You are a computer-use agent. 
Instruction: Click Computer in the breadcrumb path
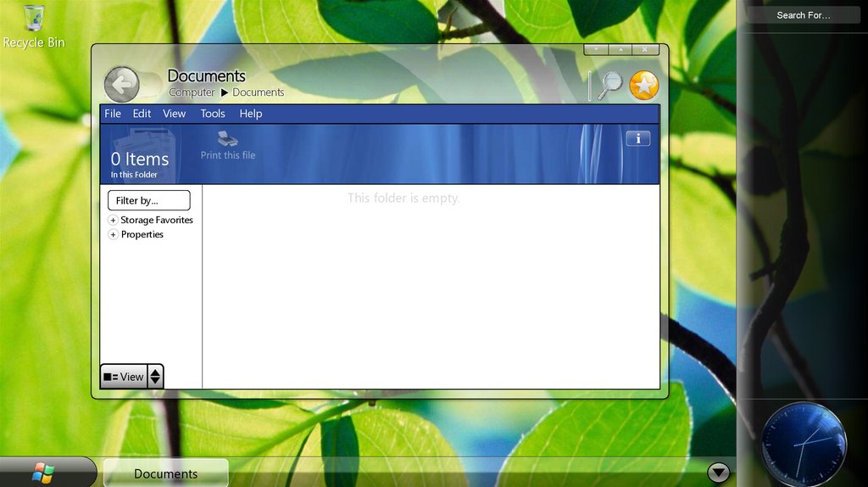point(192,92)
